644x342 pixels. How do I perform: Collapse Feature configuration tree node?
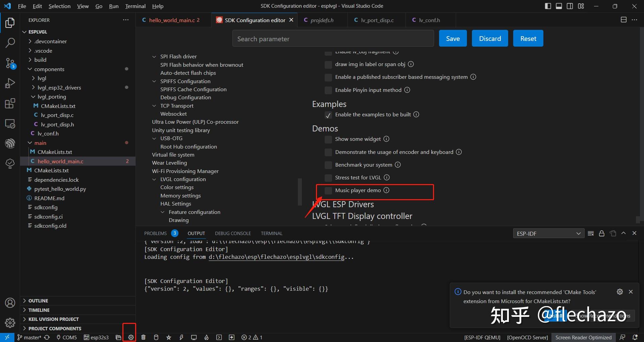click(163, 212)
